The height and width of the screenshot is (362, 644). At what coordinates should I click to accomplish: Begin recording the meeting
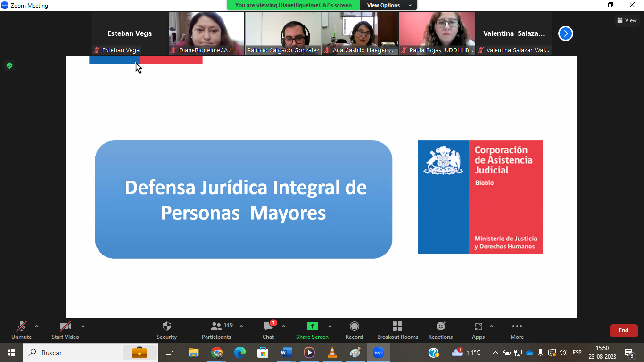[354, 330]
